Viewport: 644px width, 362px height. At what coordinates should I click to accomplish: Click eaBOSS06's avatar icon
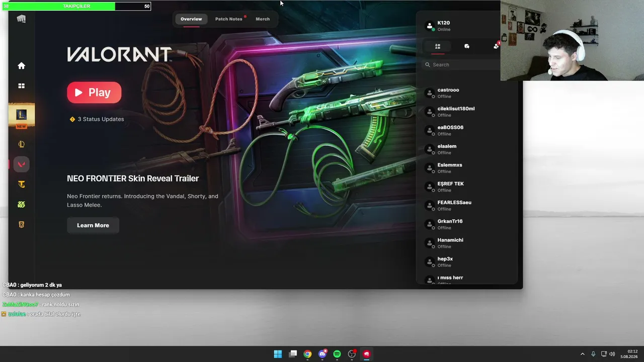(430, 131)
